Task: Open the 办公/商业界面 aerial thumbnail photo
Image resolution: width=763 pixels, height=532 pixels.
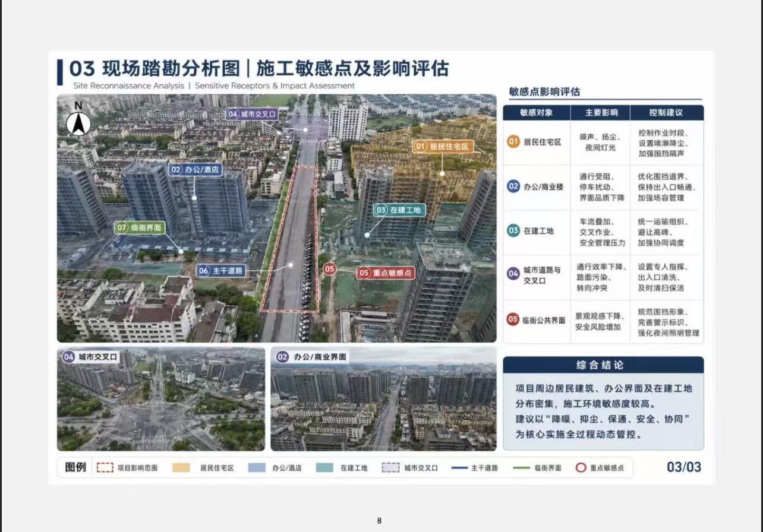Action: tap(383, 399)
